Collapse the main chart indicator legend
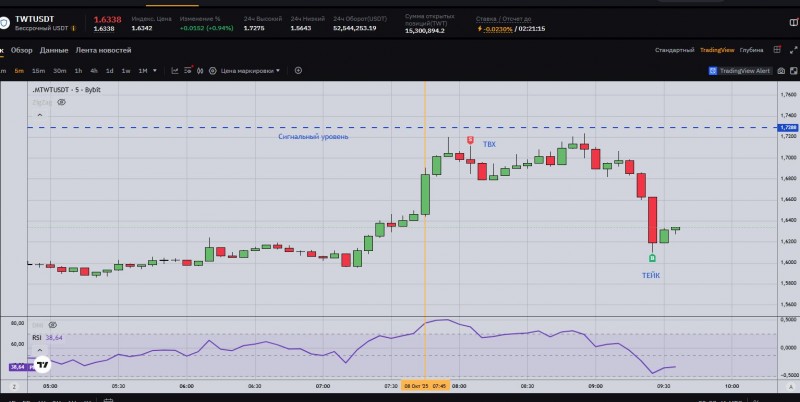 40,115
